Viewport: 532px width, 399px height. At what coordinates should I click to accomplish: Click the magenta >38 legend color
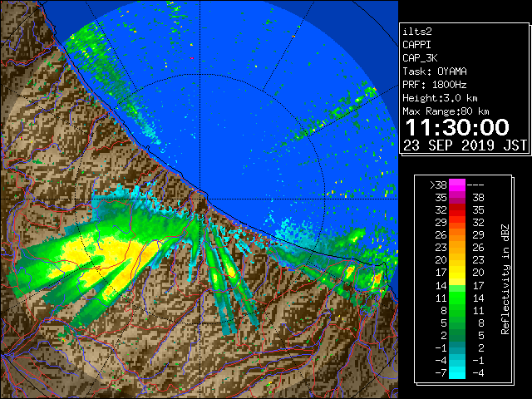point(457,185)
